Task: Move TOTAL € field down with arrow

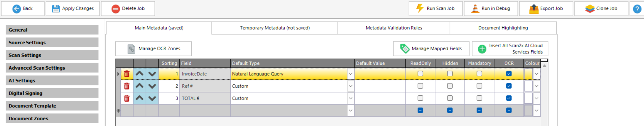Action: click(152, 98)
